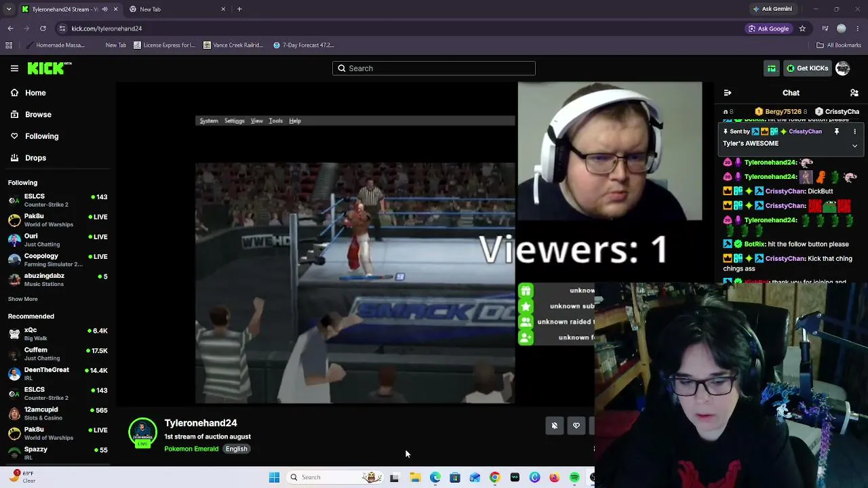Reload the current page

(43, 28)
